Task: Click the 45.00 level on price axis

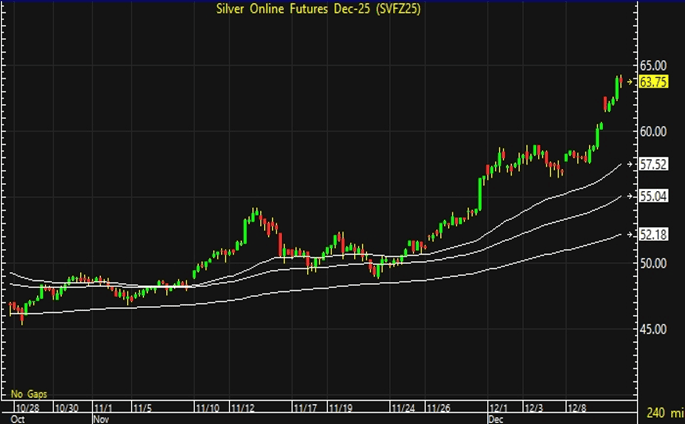Action: pos(653,329)
